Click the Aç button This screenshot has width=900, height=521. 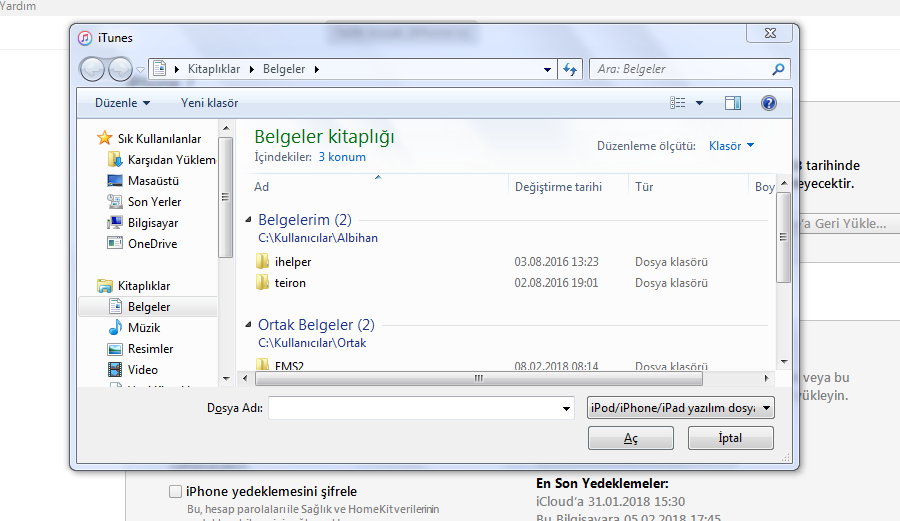(630, 439)
